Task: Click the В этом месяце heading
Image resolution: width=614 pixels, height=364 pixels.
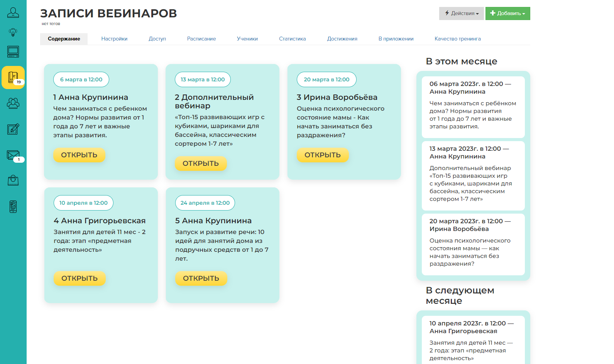Action: click(462, 61)
